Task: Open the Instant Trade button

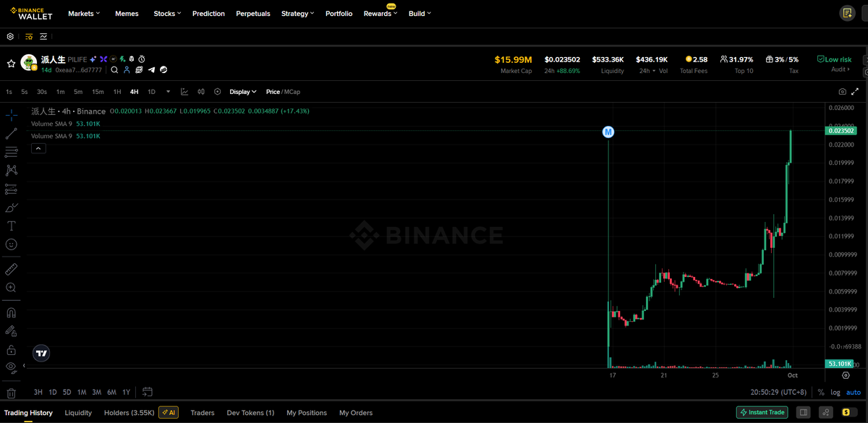Action: click(x=762, y=412)
